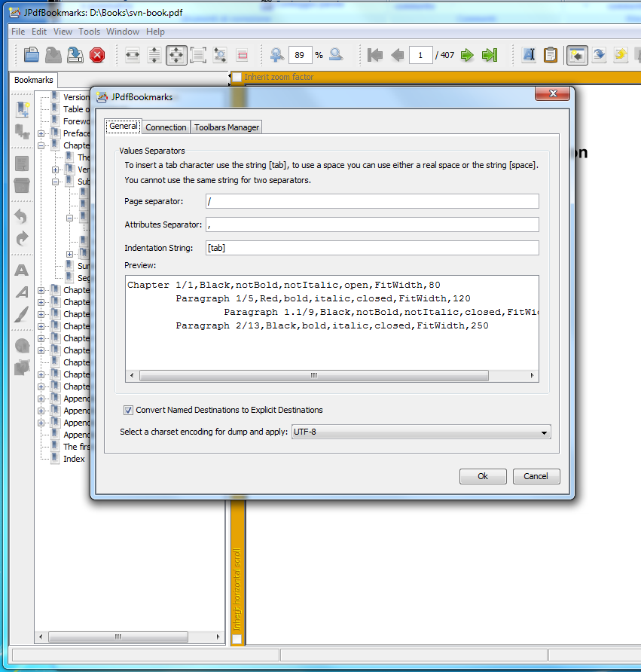
Task: Open the Help menu
Action: [155, 32]
